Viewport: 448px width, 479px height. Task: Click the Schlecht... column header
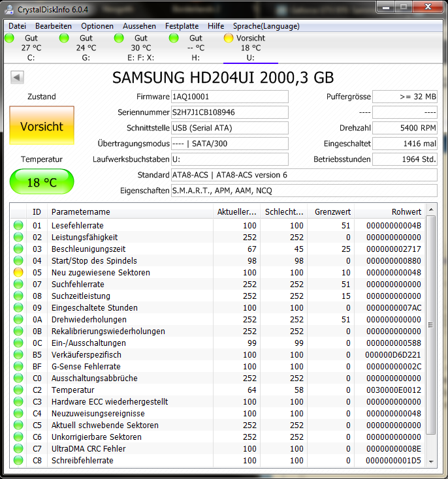[x=283, y=211]
